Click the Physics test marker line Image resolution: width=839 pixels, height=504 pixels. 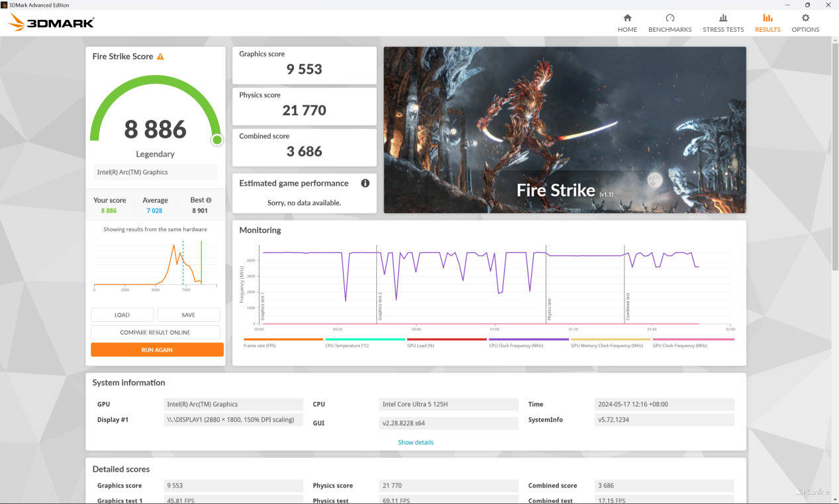click(546, 285)
